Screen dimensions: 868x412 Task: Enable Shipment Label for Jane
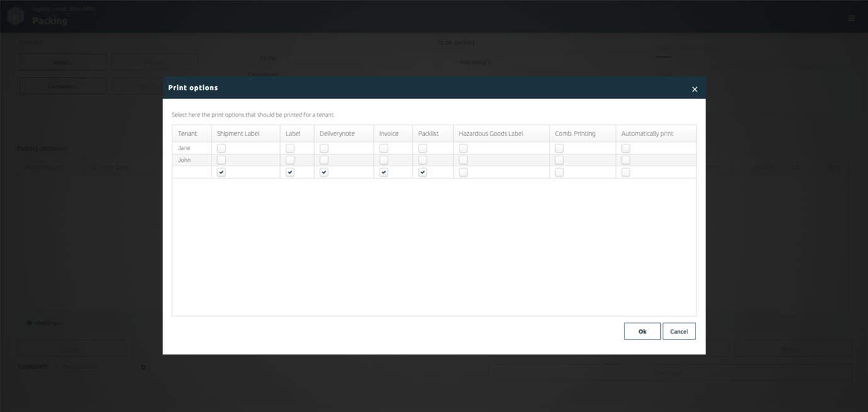coord(221,149)
